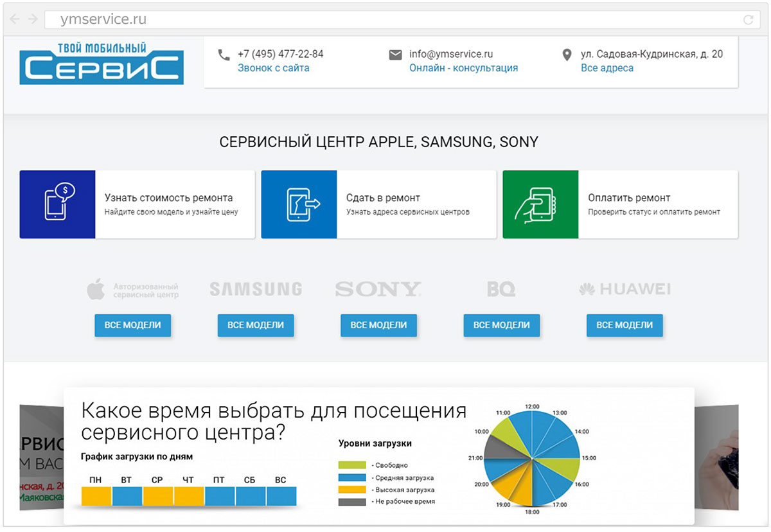Click the dark blue repair cost icon

click(57, 204)
